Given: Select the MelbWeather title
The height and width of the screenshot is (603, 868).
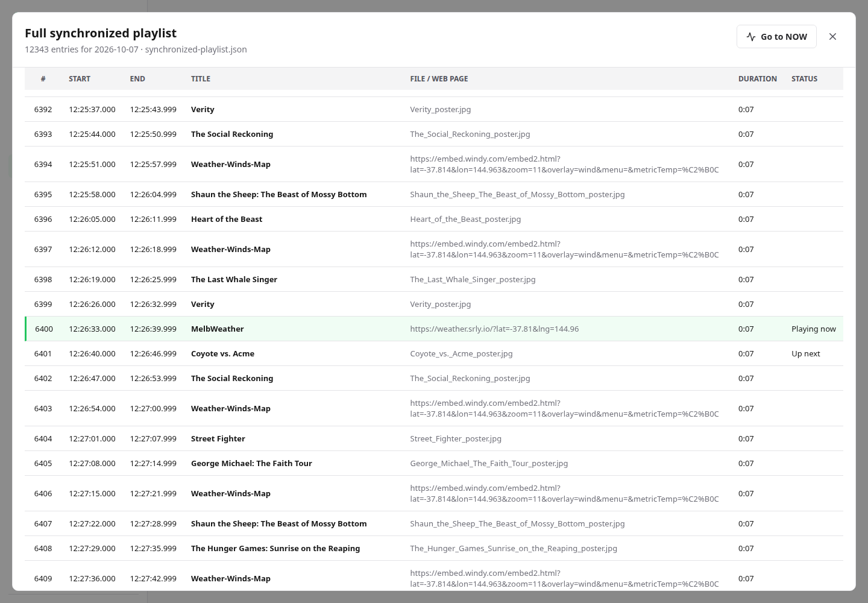Looking at the screenshot, I should (x=218, y=329).
